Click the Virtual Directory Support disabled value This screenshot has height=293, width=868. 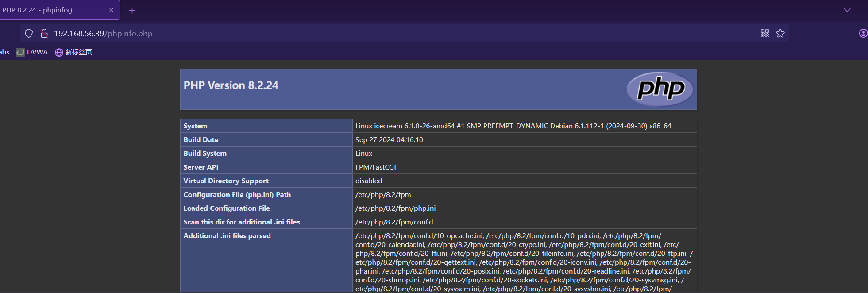[x=368, y=181]
